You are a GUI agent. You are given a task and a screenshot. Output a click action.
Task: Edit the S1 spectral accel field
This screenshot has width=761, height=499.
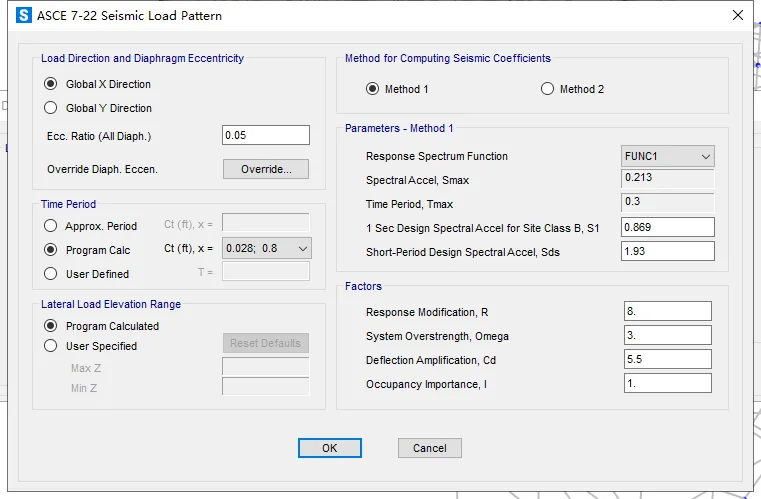668,227
